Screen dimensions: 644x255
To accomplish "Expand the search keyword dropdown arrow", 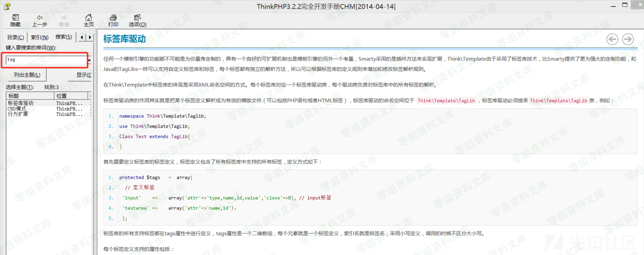I will pyautogui.click(x=89, y=60).
